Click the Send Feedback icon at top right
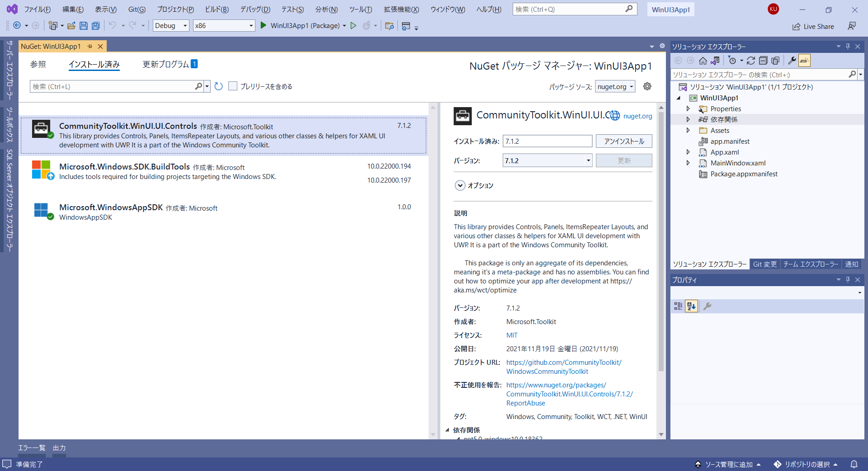Screen dimensions: 868x471 [852, 26]
